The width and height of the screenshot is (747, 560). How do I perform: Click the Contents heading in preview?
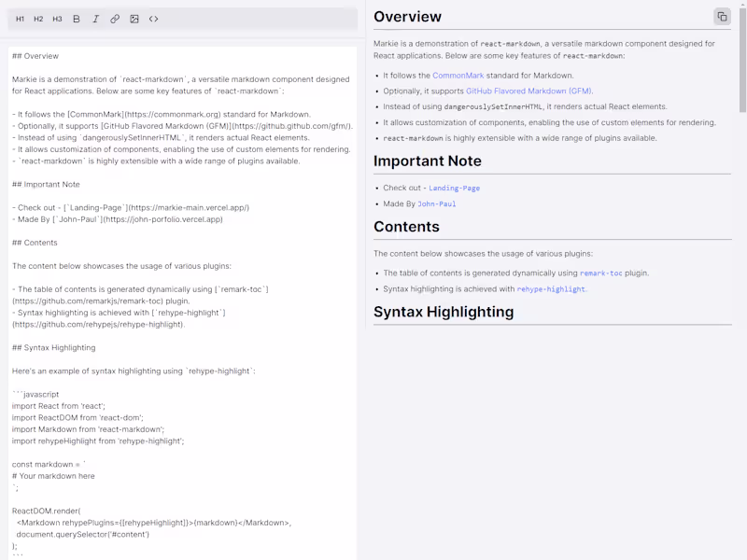pos(406,227)
